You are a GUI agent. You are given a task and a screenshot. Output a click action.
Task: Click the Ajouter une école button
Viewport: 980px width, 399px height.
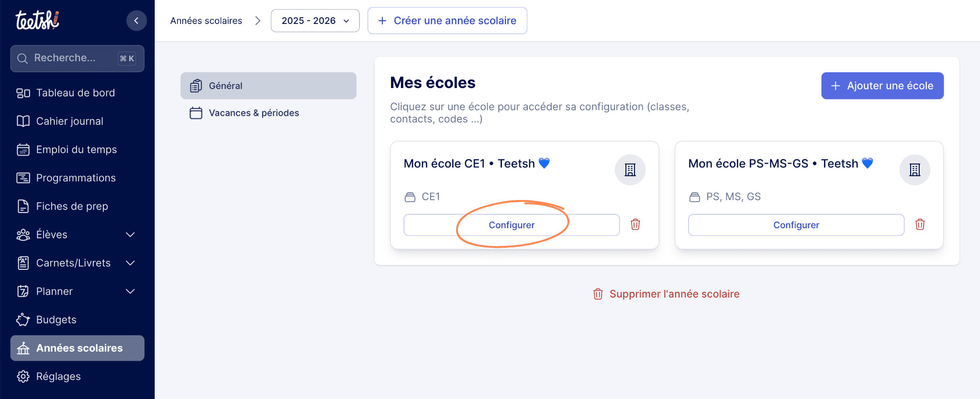pyautogui.click(x=882, y=86)
